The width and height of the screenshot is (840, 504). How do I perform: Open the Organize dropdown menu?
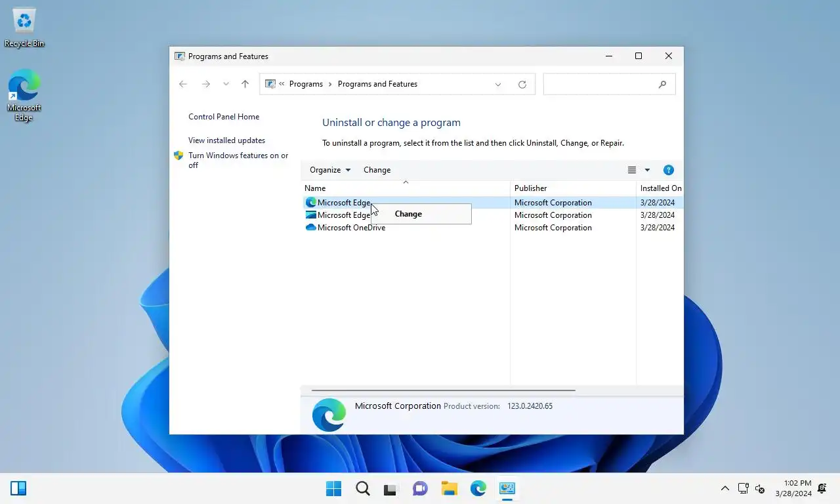(330, 170)
